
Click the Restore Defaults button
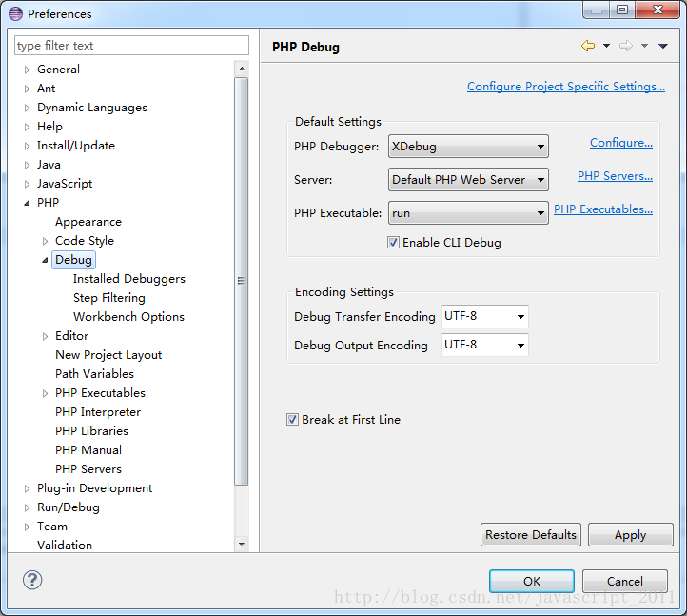531,534
